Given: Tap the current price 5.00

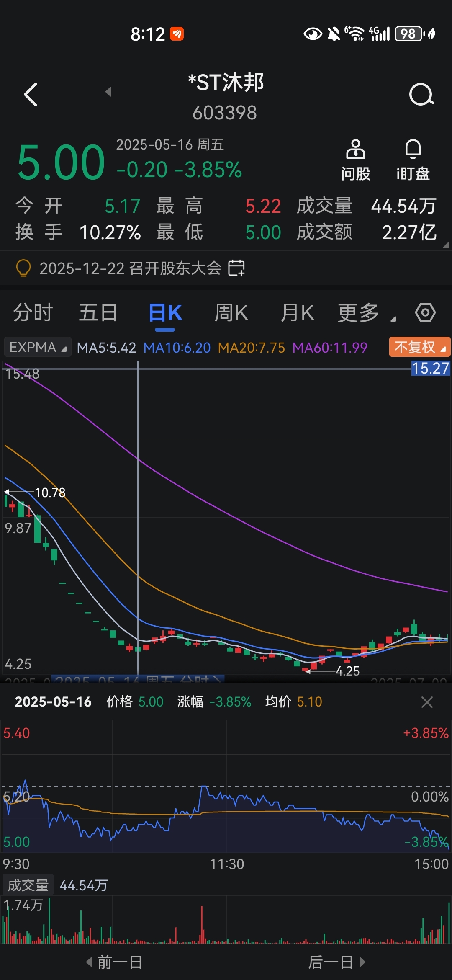Looking at the screenshot, I should point(61,162).
